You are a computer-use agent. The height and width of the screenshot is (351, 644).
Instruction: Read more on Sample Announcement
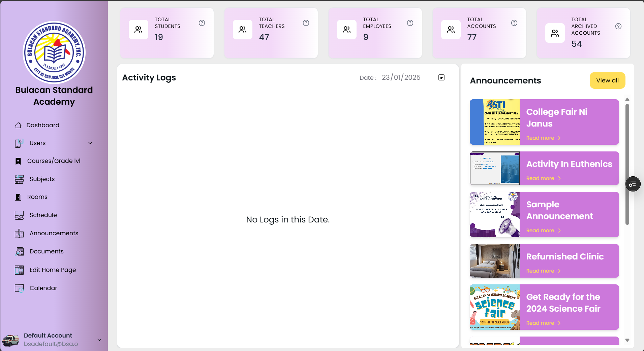tap(540, 231)
